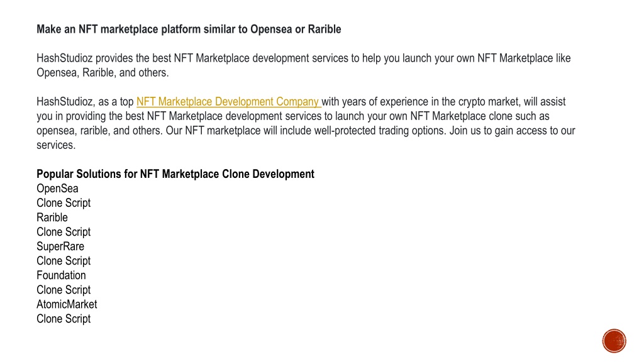Open the NFT Marketplace Development Company link
The height and width of the screenshot is (362, 644).
click(228, 101)
